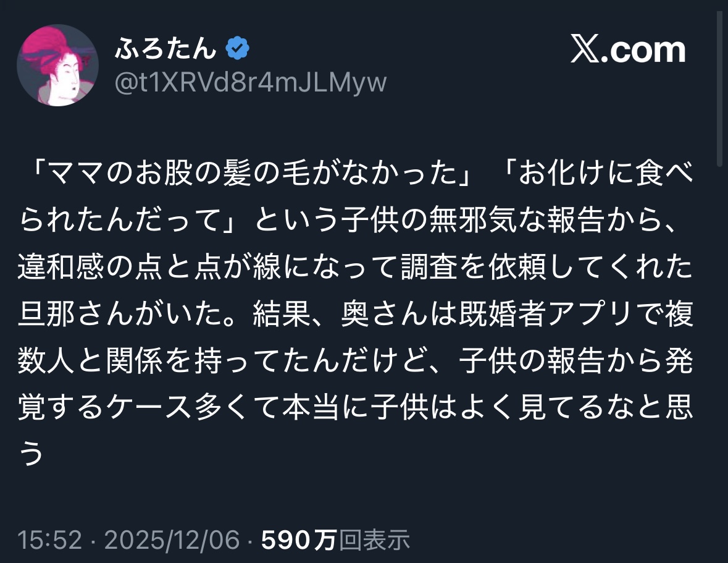Open the ふろたん profile avatar
728x563 pixels.
click(x=57, y=66)
